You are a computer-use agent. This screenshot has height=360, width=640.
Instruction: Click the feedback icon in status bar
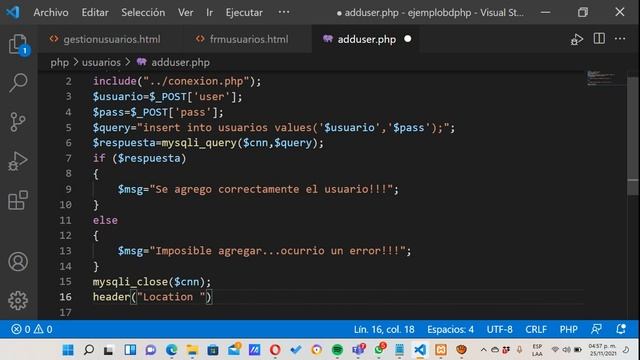click(596, 329)
